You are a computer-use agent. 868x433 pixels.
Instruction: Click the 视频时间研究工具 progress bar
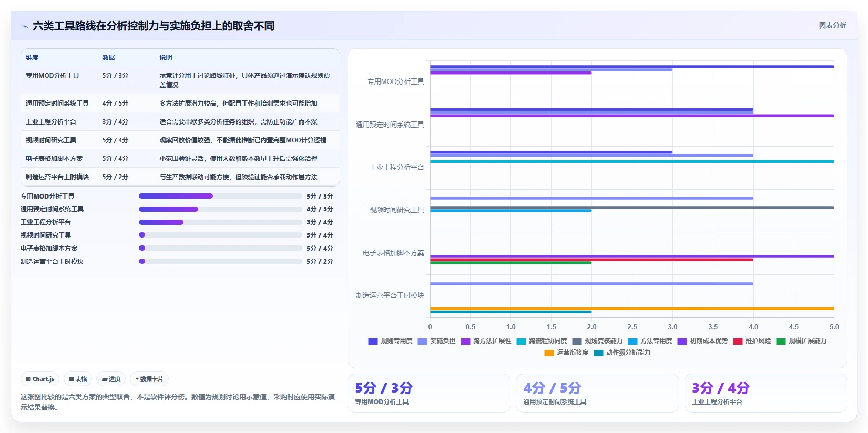[x=220, y=235]
